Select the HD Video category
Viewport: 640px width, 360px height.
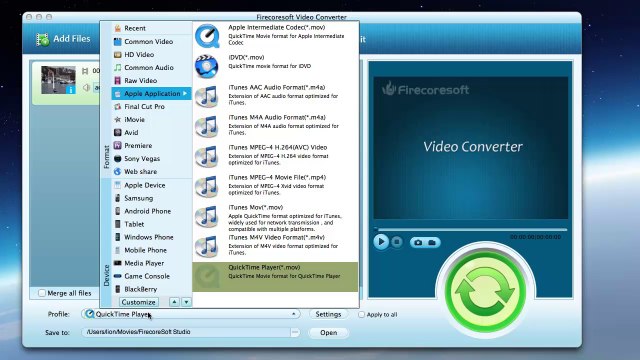[151, 54]
